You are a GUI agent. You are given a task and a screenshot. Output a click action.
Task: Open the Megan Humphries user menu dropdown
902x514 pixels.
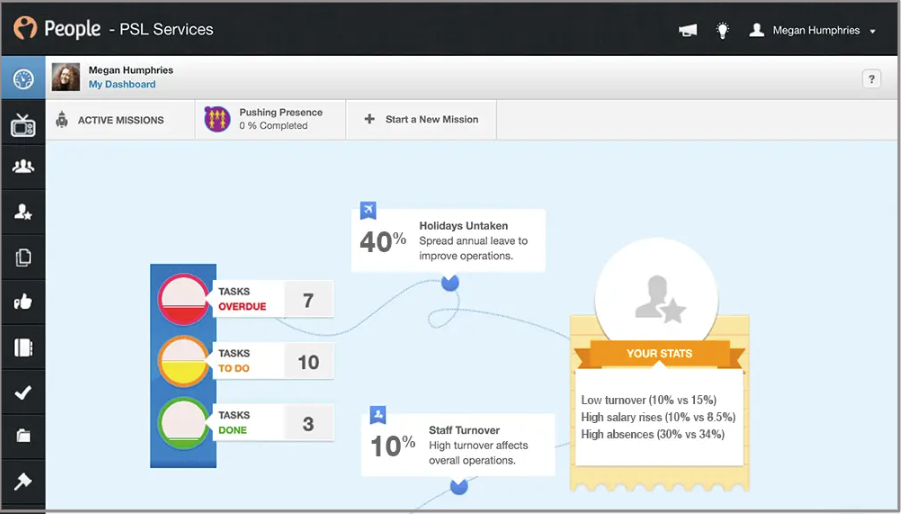(812, 30)
